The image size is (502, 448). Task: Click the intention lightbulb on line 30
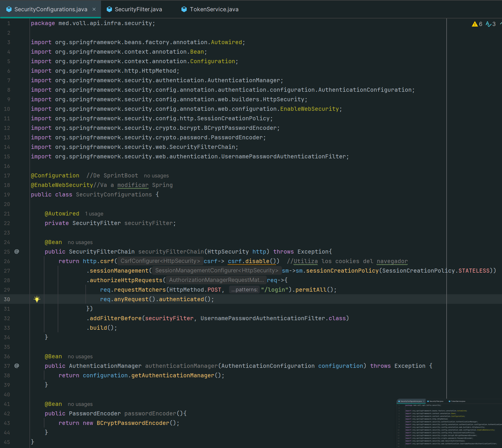[x=37, y=299]
